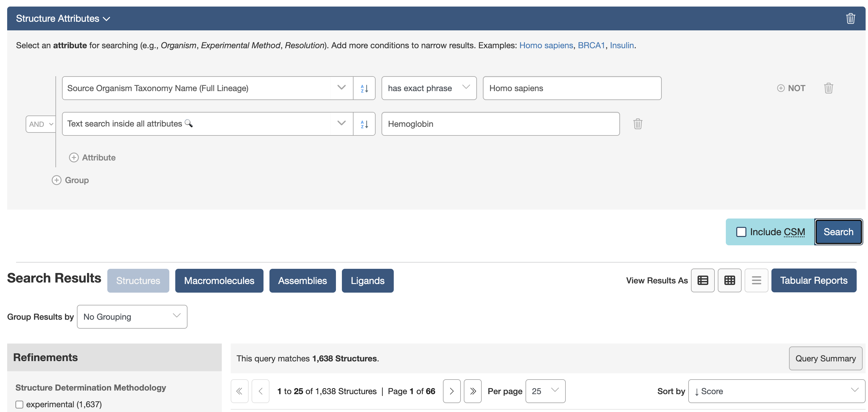Click the Search button
868x412 pixels.
pyautogui.click(x=838, y=232)
